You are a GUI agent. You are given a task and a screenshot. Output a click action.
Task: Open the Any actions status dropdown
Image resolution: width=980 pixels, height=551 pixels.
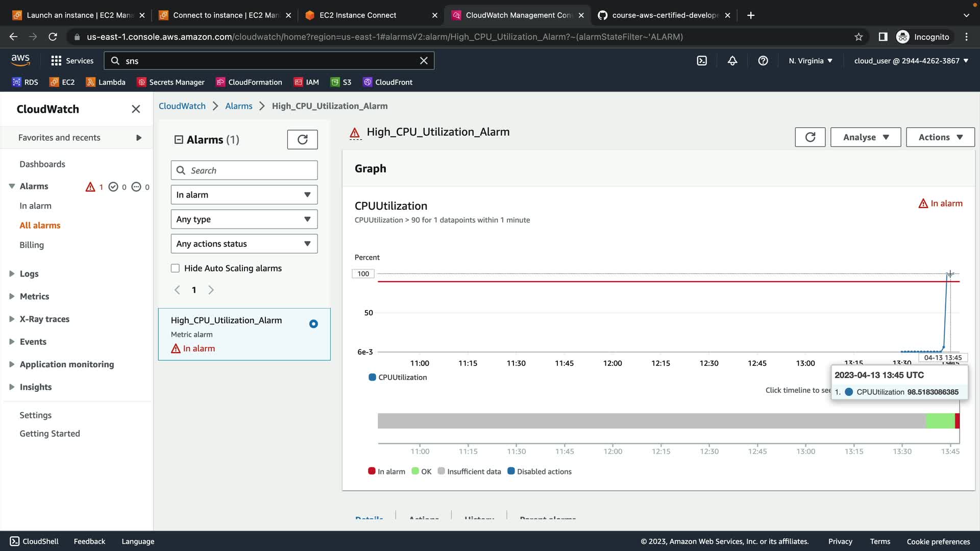[244, 244]
